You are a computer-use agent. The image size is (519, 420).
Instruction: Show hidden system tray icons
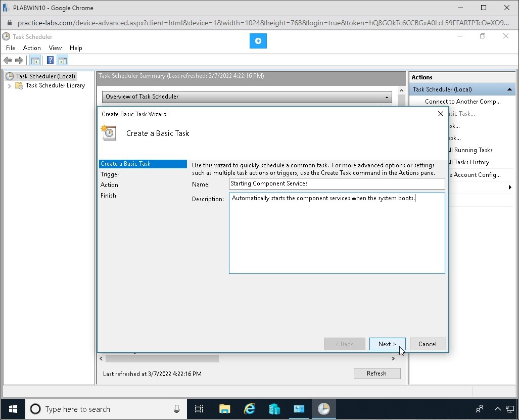click(x=497, y=409)
